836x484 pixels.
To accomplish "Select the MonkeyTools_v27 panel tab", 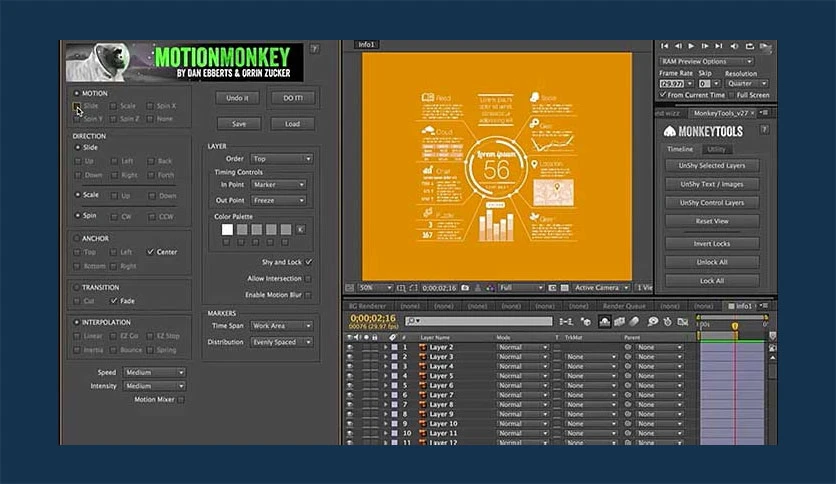I will pos(721,113).
